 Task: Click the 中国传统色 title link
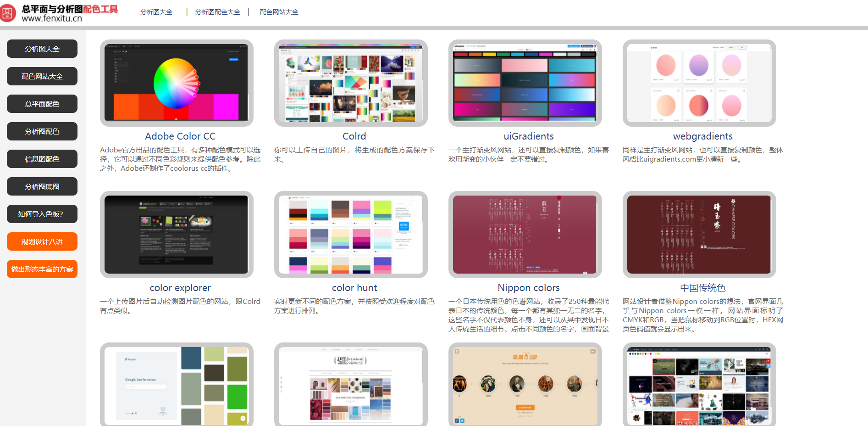click(x=703, y=288)
